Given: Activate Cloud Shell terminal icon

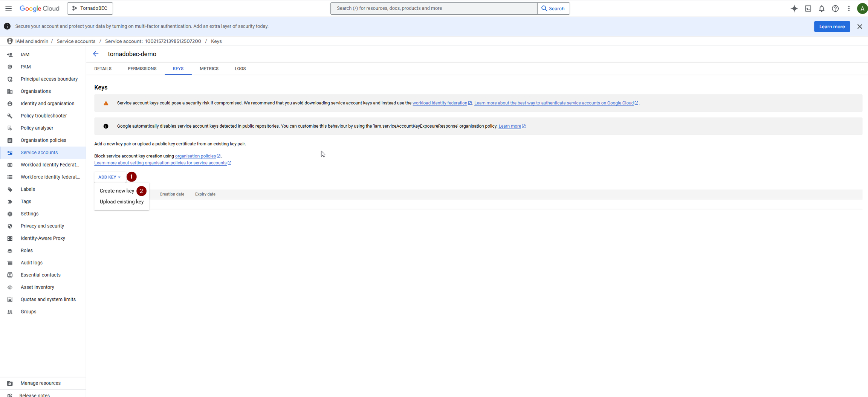Looking at the screenshot, I should 808,8.
